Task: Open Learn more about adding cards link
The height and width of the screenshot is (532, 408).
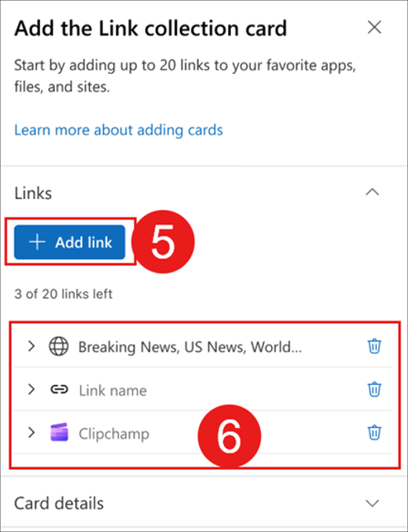Action: click(119, 130)
